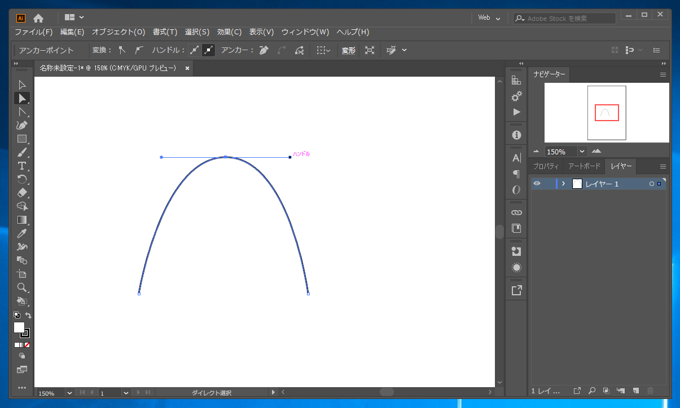Pick the Zoom tool in toolbar
The width and height of the screenshot is (680, 408).
click(22, 287)
